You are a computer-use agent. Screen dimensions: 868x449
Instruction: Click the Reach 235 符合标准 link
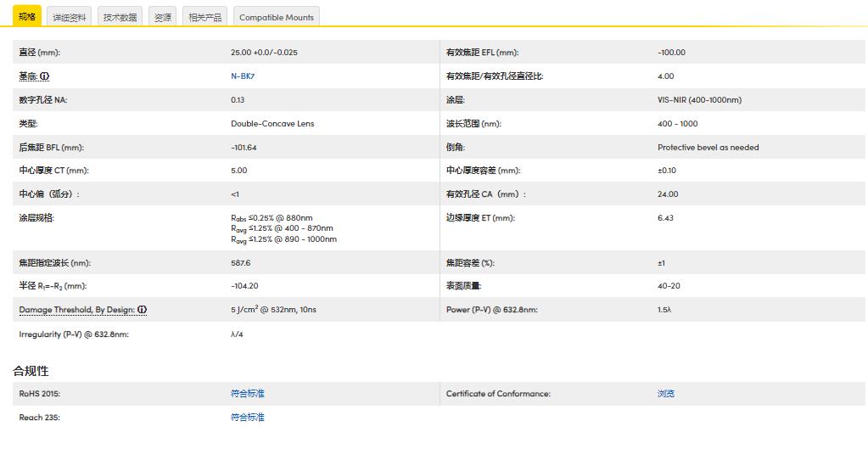pyautogui.click(x=248, y=418)
